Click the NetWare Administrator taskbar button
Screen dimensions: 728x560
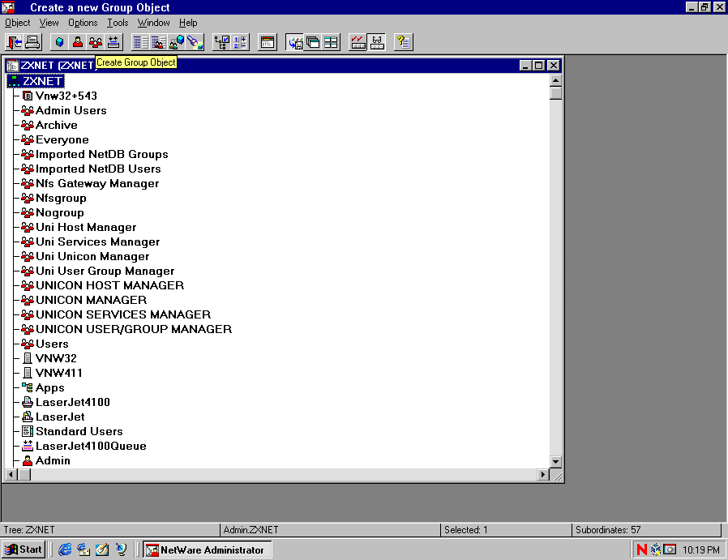coord(207,549)
